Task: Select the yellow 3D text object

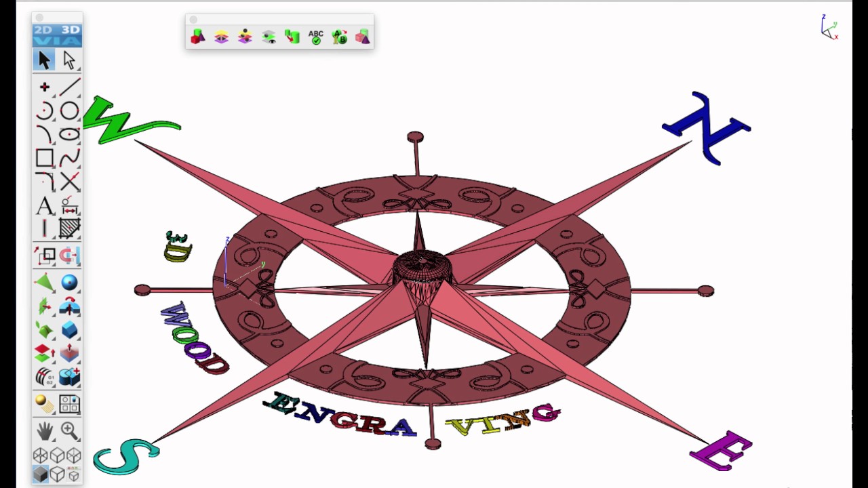Action: [x=178, y=247]
